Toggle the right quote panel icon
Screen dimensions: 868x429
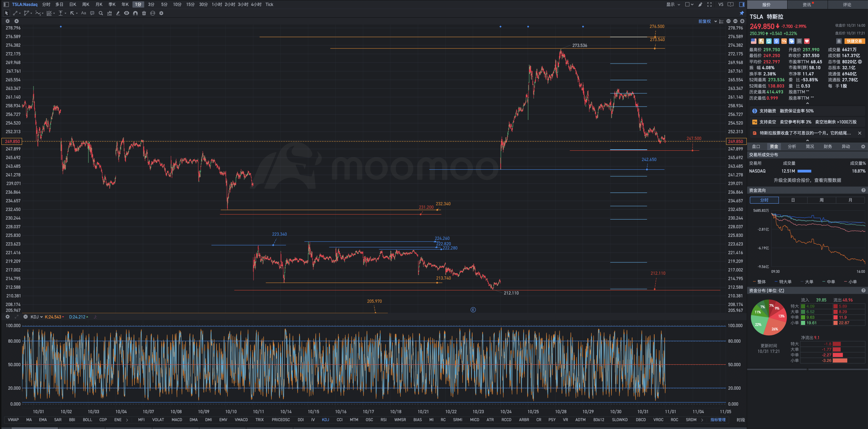[742, 4]
